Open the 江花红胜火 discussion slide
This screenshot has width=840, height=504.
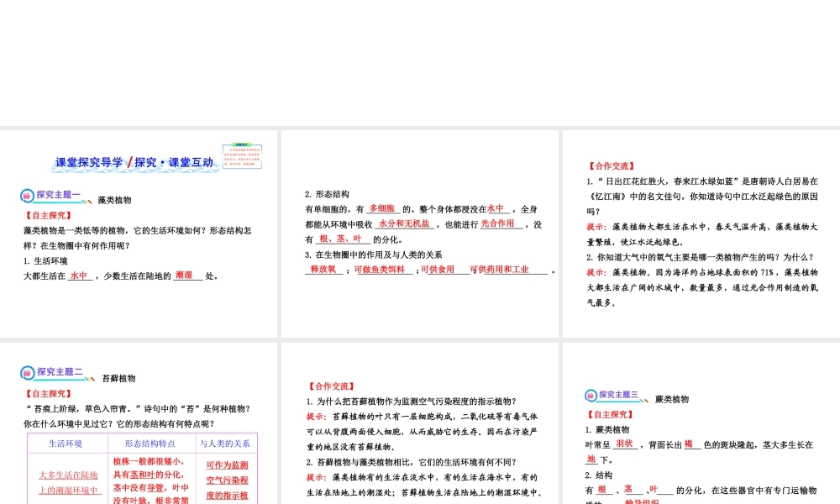coord(701,233)
